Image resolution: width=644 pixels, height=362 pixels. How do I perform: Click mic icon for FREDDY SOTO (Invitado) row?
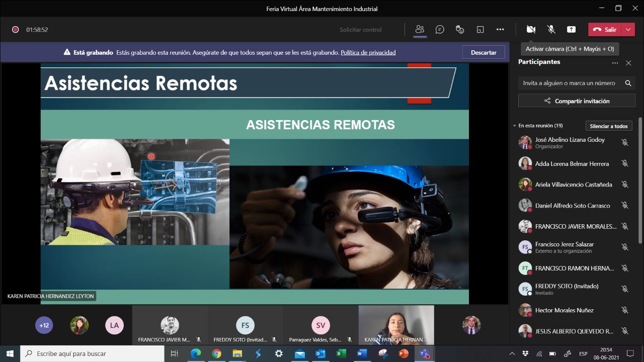625,289
